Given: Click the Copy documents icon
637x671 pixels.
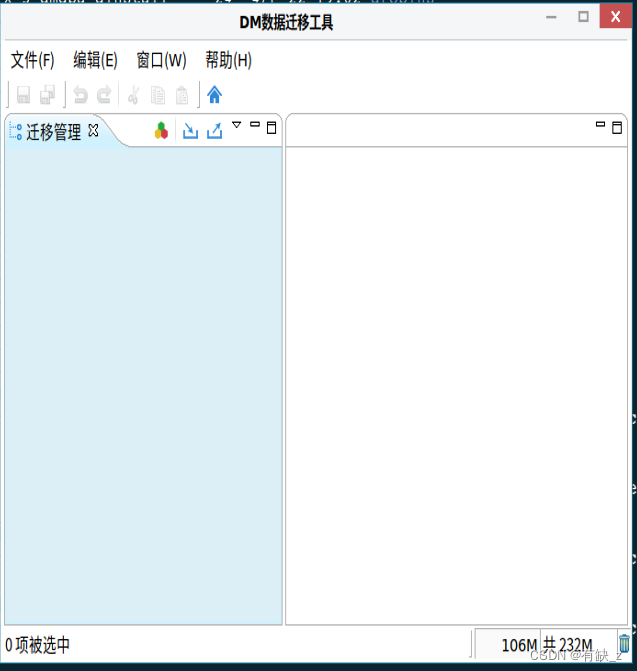Looking at the screenshot, I should click(158, 95).
